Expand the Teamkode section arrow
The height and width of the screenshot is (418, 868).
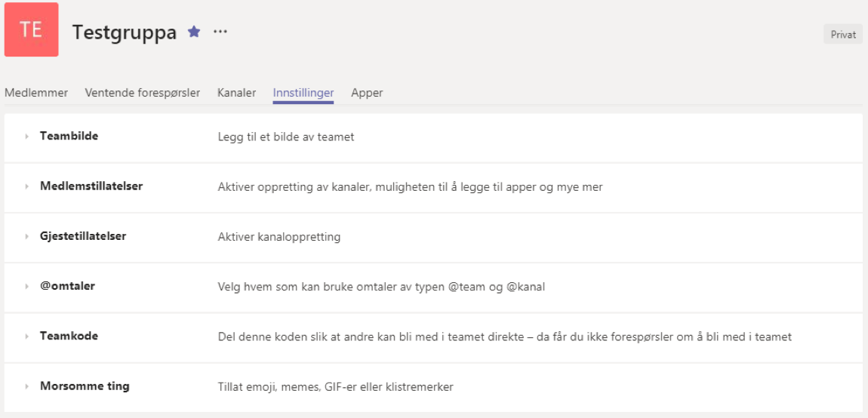tap(26, 337)
